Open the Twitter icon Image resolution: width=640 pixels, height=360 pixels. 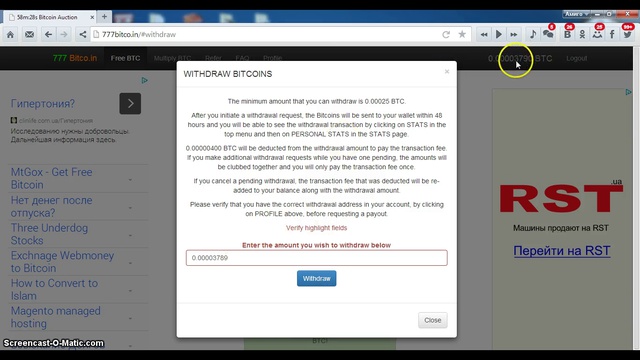pos(628,34)
